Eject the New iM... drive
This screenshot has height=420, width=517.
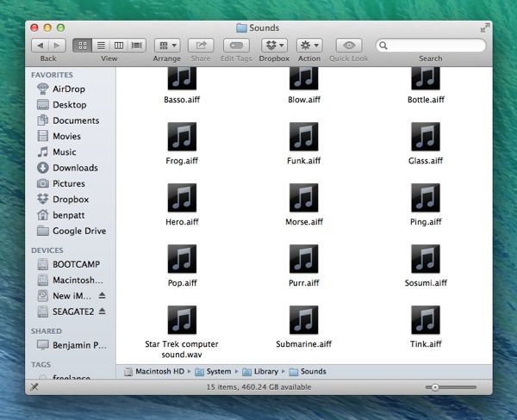pos(103,295)
